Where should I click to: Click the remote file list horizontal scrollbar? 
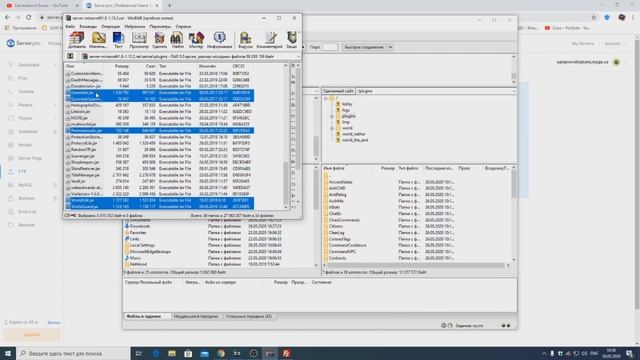(x=416, y=265)
